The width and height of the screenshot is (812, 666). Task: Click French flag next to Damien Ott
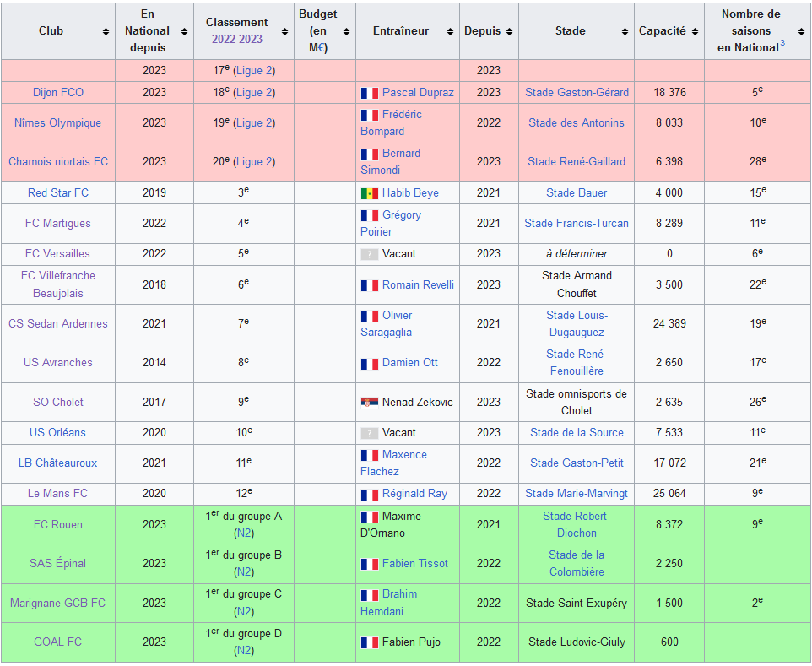coord(369,364)
